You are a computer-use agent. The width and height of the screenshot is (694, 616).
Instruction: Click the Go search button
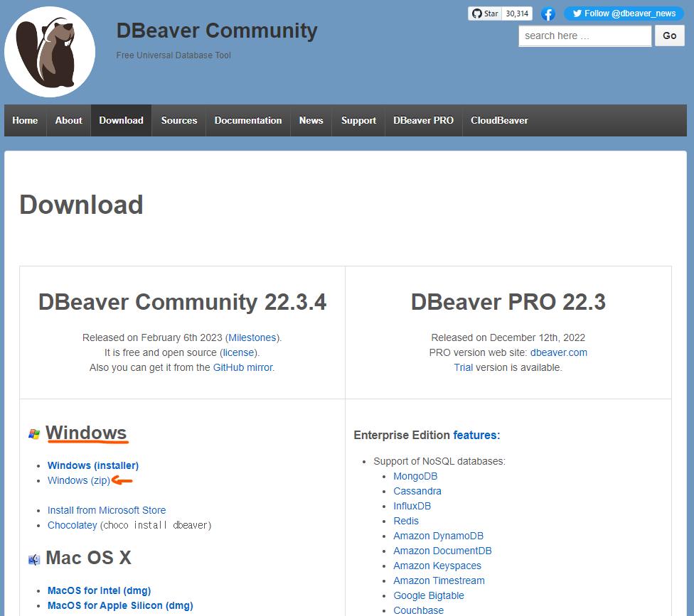pyautogui.click(x=669, y=36)
